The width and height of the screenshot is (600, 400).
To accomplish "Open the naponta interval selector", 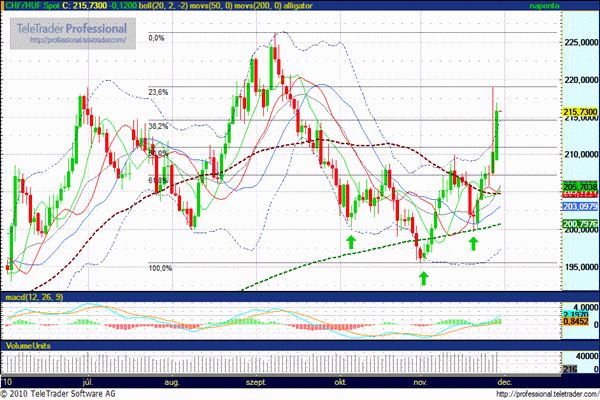I will click(544, 7).
